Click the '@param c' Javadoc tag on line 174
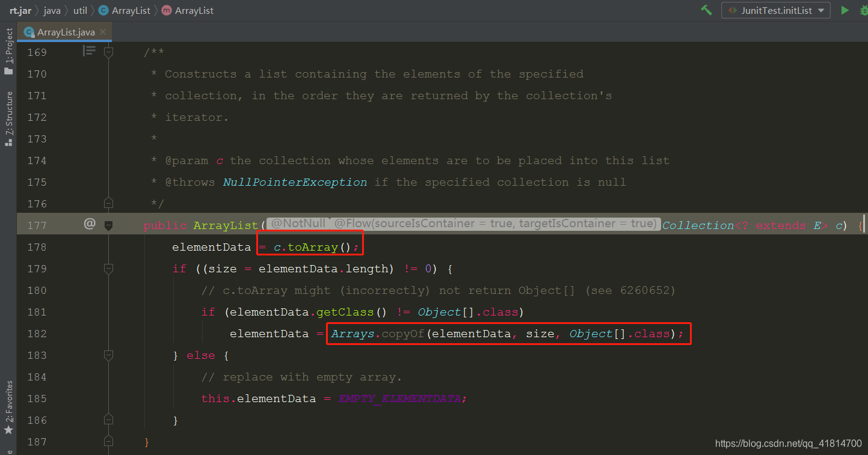The height and width of the screenshot is (455, 868). (x=194, y=160)
